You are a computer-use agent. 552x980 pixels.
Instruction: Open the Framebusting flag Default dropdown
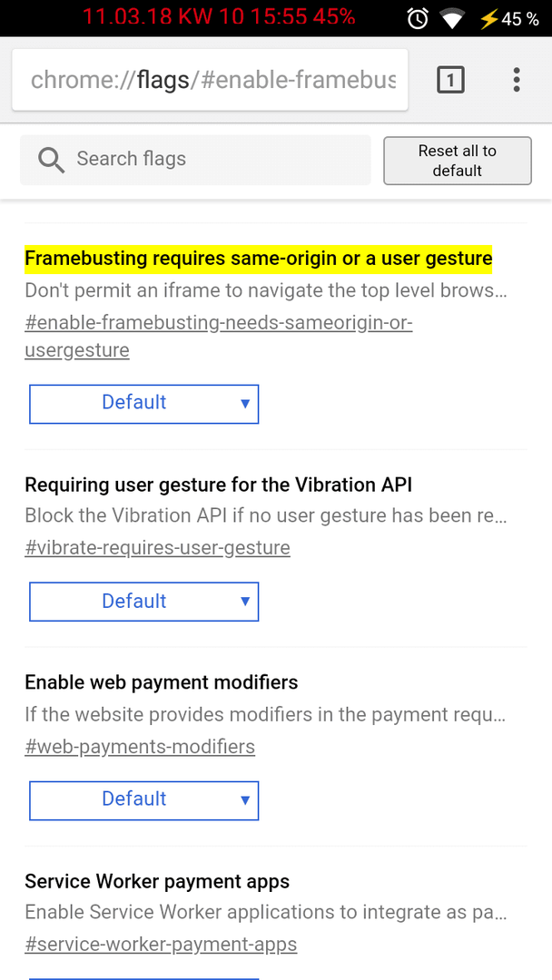pos(143,404)
